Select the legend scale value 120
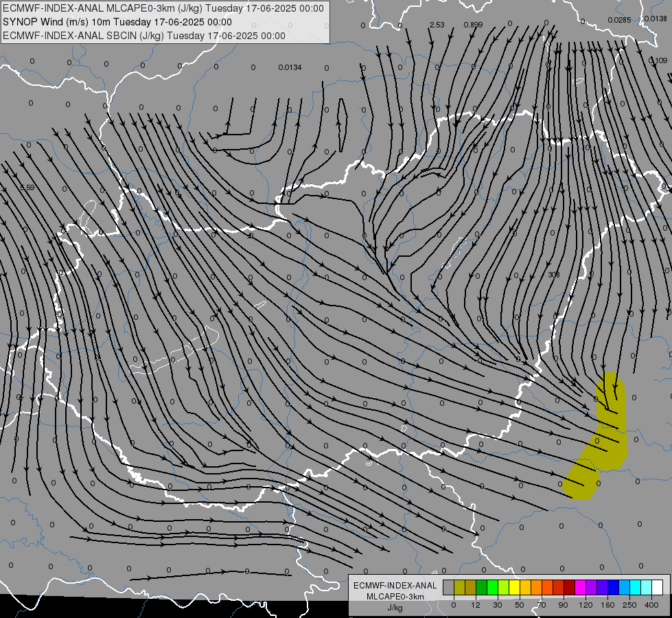Image resolution: width=672 pixels, height=618 pixels. [586, 605]
